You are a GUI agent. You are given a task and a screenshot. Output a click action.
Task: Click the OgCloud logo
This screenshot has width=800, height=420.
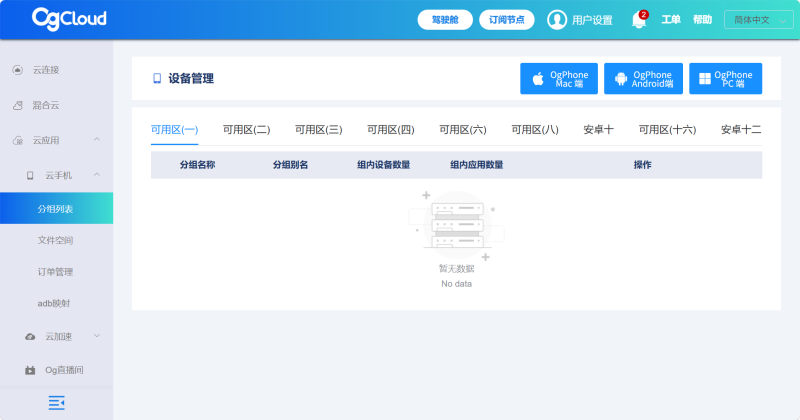[69, 19]
